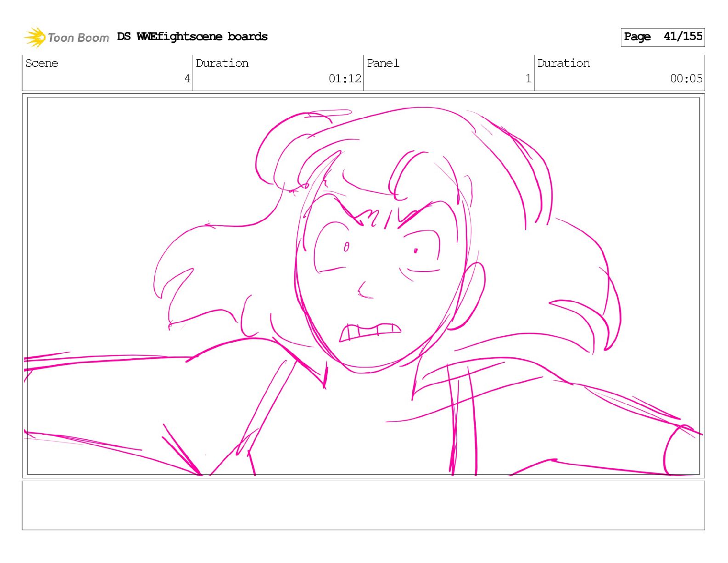728x563 pixels.
Task: Click the Scene label
Action: (x=42, y=63)
